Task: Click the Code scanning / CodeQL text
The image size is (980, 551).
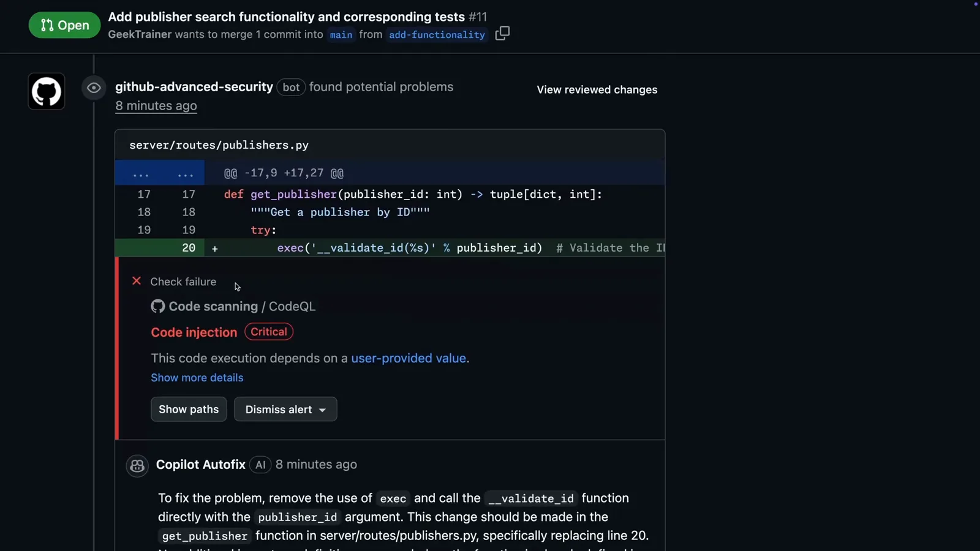Action: pos(242,306)
